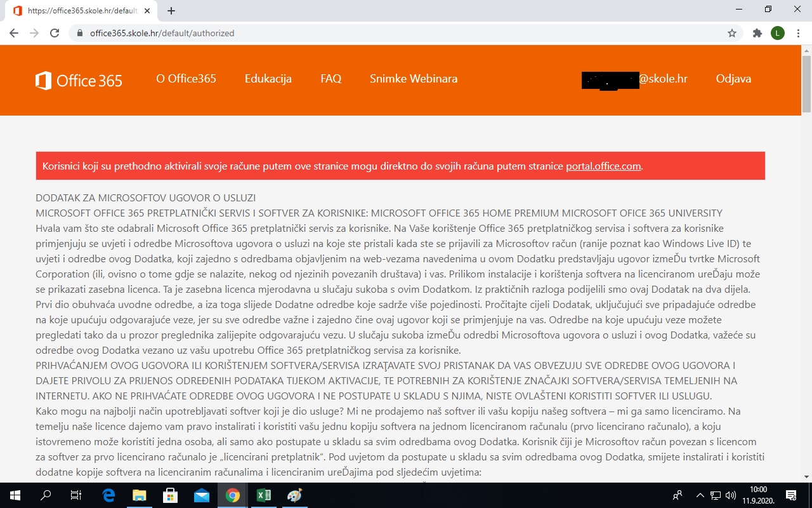Open the volume control tray icon
The image size is (812, 508).
coord(730,495)
